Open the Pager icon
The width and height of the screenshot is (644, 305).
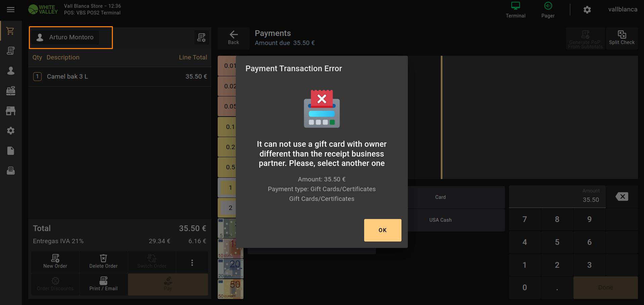[x=548, y=10]
